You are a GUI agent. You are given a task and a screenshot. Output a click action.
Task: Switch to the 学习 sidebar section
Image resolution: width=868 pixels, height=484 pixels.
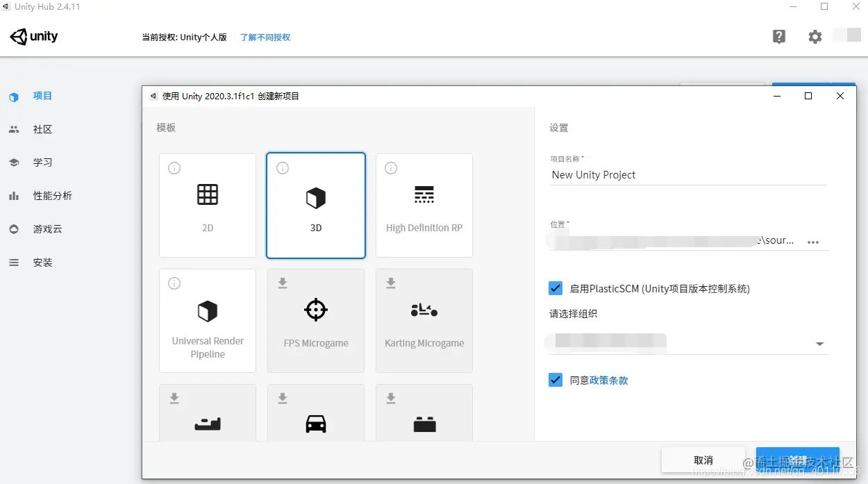[x=42, y=162]
